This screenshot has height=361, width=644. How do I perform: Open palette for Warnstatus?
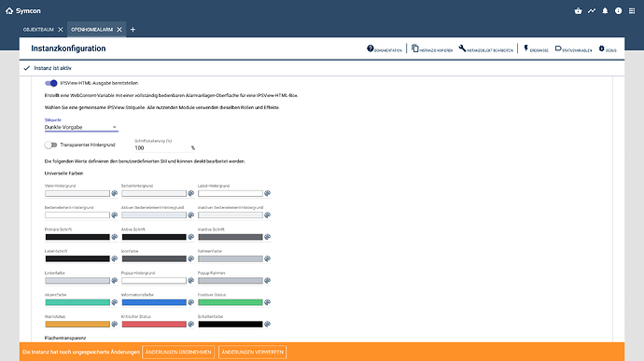click(x=115, y=324)
